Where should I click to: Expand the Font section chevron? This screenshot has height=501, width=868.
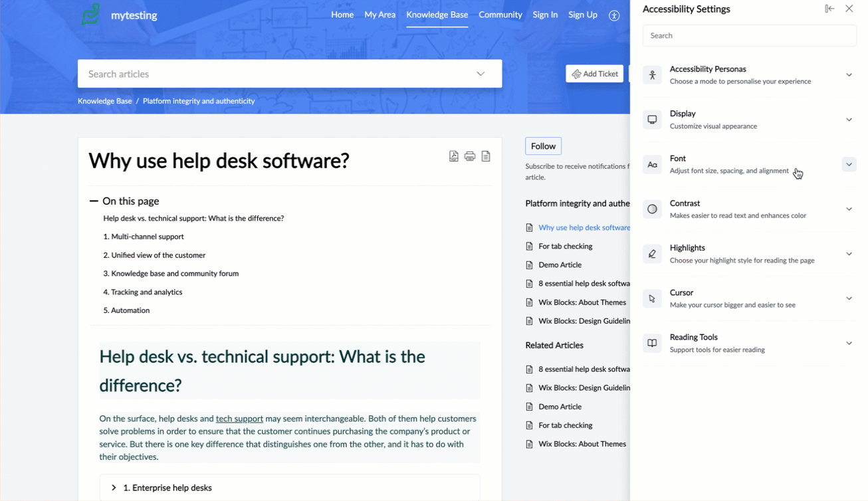pos(849,164)
